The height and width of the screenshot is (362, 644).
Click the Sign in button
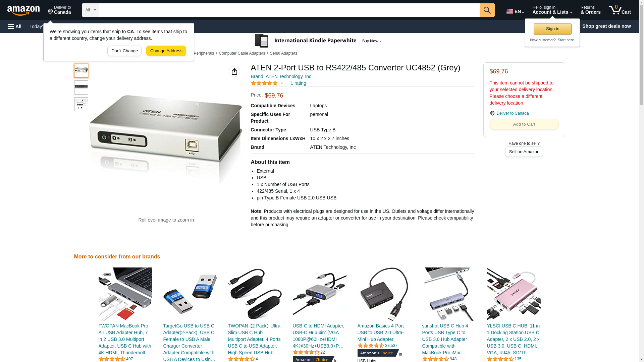click(x=552, y=29)
